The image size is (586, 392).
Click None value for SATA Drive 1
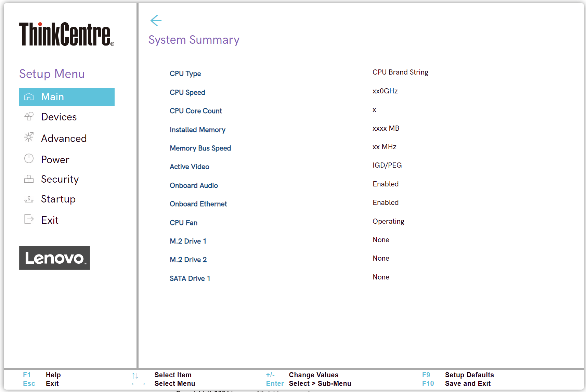381,277
